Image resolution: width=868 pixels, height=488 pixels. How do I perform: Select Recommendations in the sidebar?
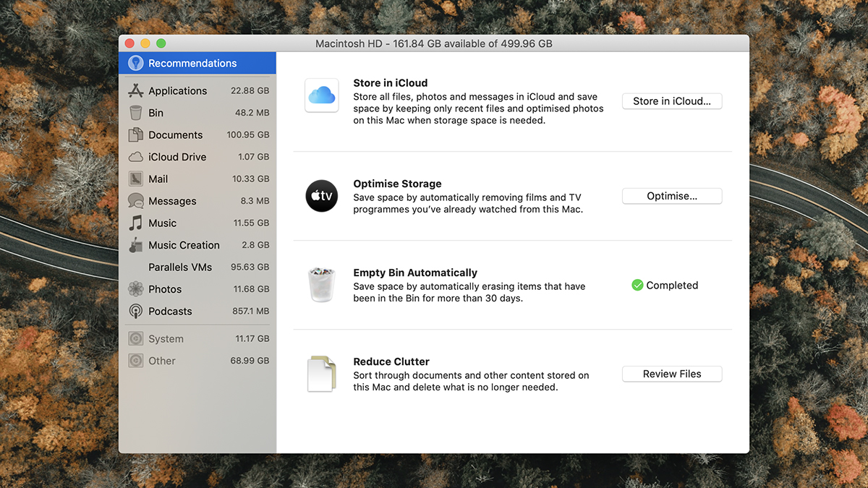point(197,63)
